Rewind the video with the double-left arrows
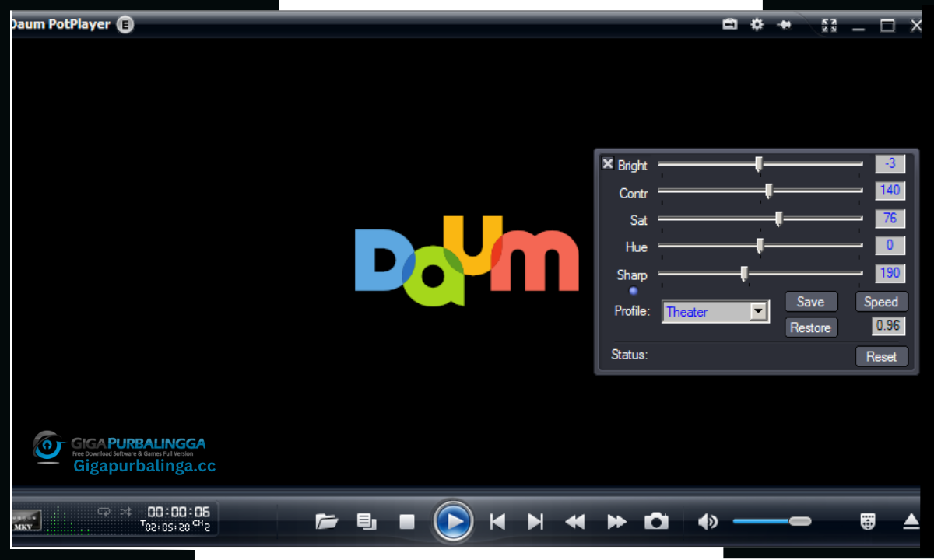The height and width of the screenshot is (560, 934). coord(575,521)
